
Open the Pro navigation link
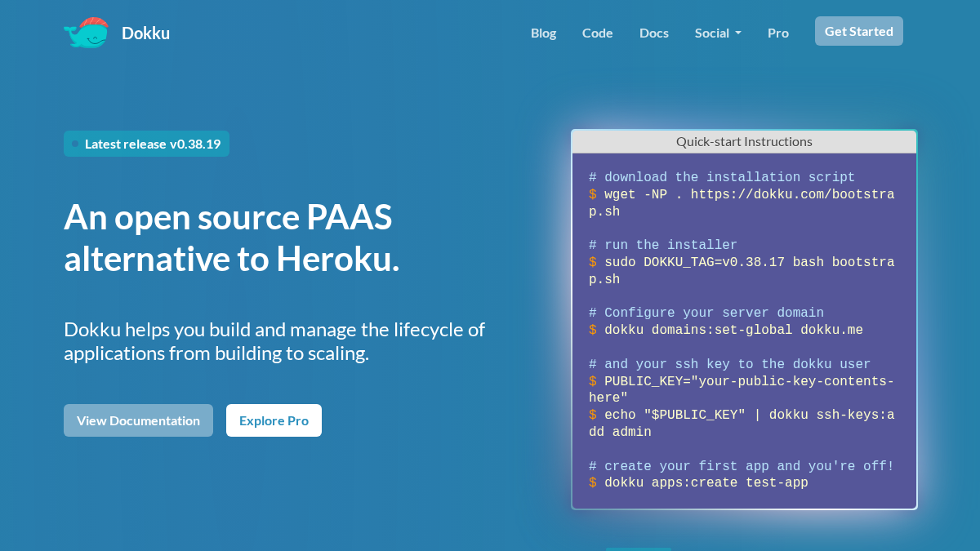[x=777, y=33]
